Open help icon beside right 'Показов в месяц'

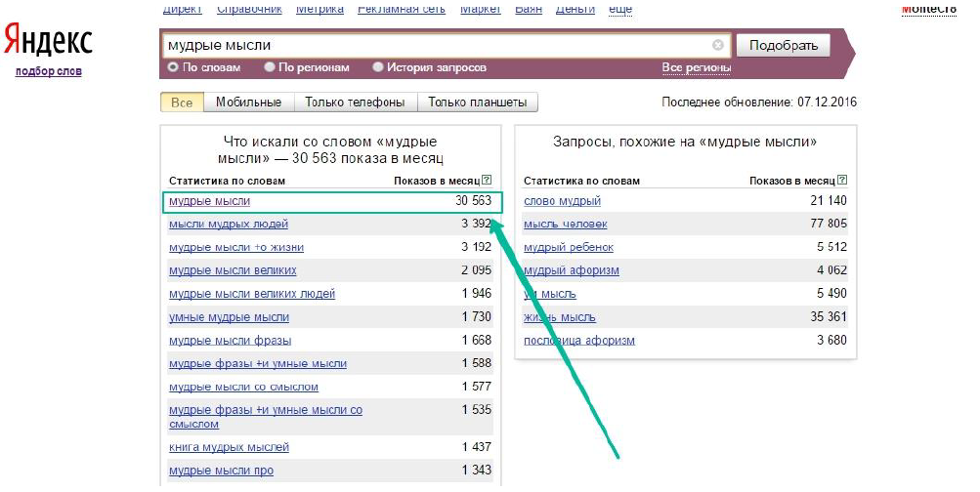(x=842, y=181)
